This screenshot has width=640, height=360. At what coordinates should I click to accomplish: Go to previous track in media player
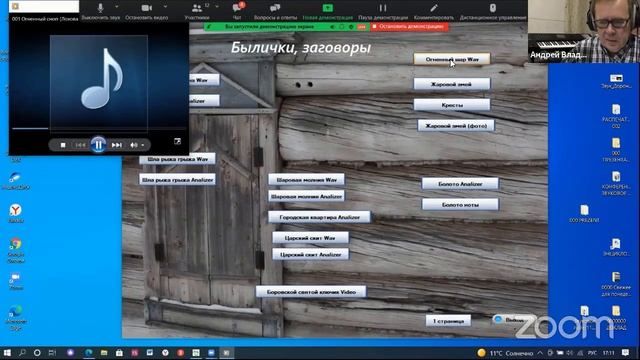pyautogui.click(x=80, y=145)
